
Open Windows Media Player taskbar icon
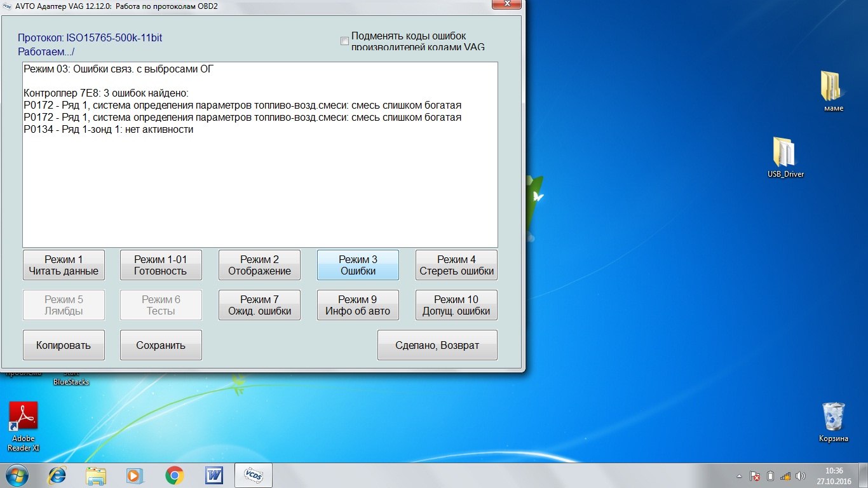tap(135, 475)
